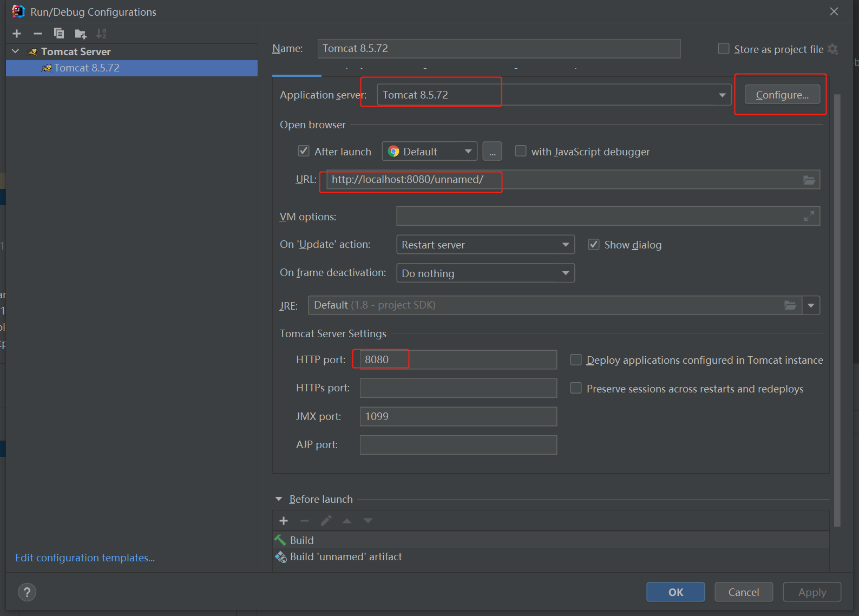Image resolution: width=859 pixels, height=616 pixels.
Task: Add a new run configuration
Action: pyautogui.click(x=17, y=34)
